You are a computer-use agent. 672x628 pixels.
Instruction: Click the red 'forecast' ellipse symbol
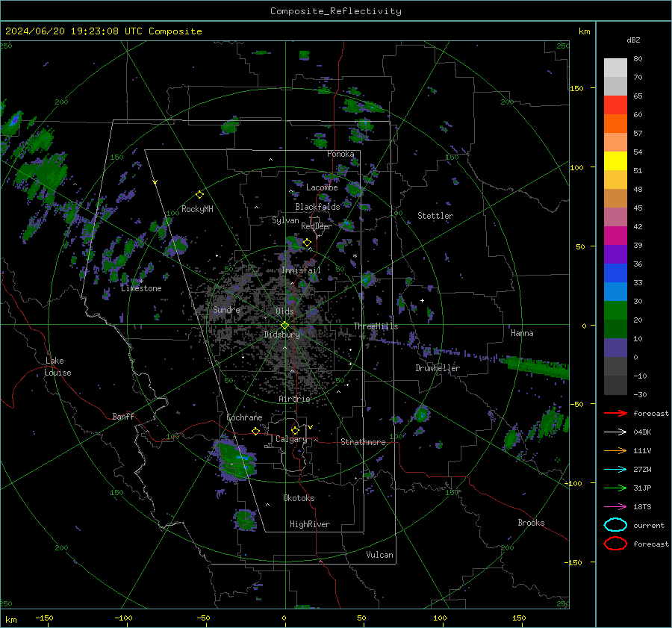click(615, 544)
